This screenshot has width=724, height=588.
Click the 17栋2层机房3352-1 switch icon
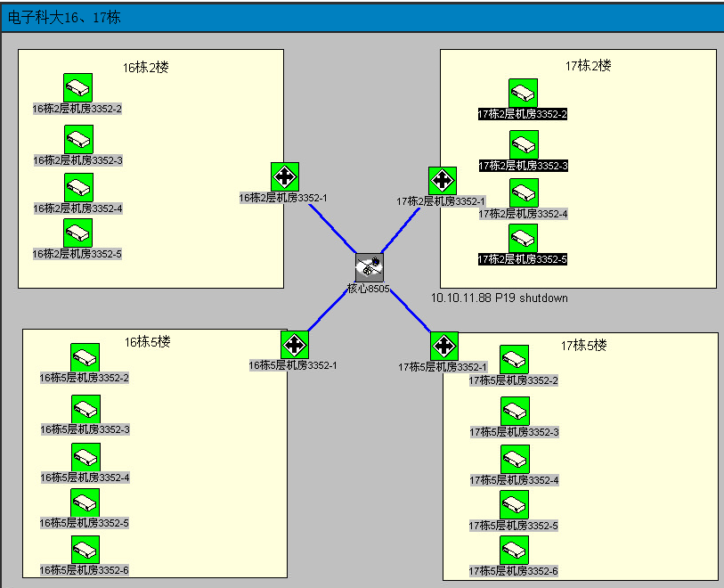click(442, 181)
